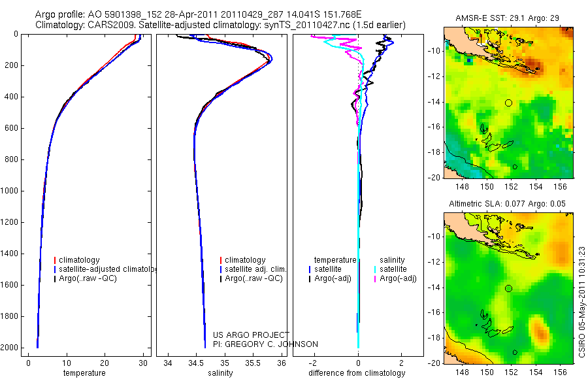Click the 'PI: GREGORY C. JOHNSON' text

265,344
